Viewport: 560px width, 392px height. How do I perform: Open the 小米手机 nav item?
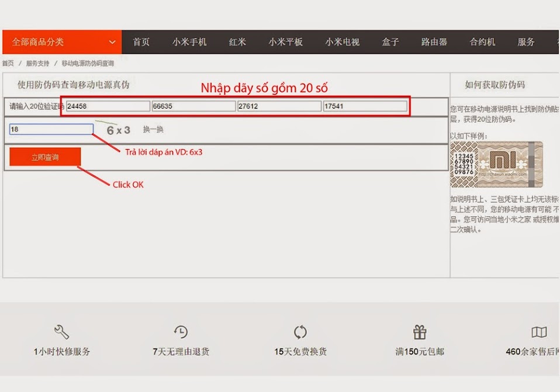click(x=189, y=42)
